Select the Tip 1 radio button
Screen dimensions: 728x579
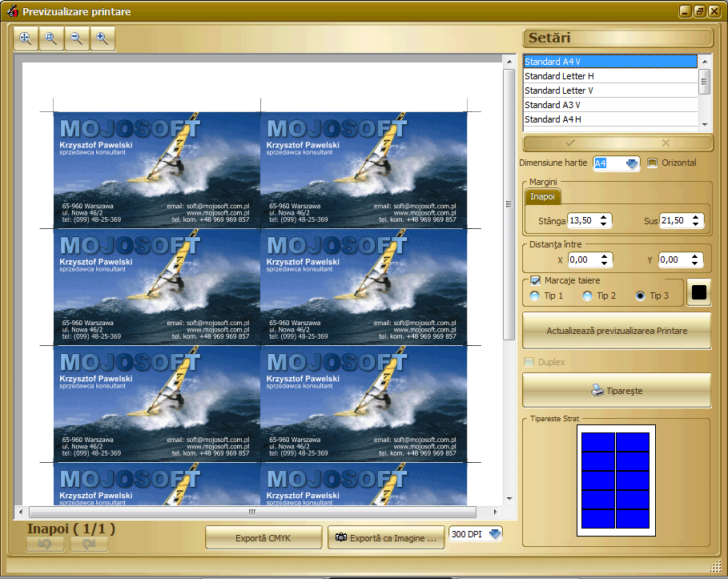(535, 296)
